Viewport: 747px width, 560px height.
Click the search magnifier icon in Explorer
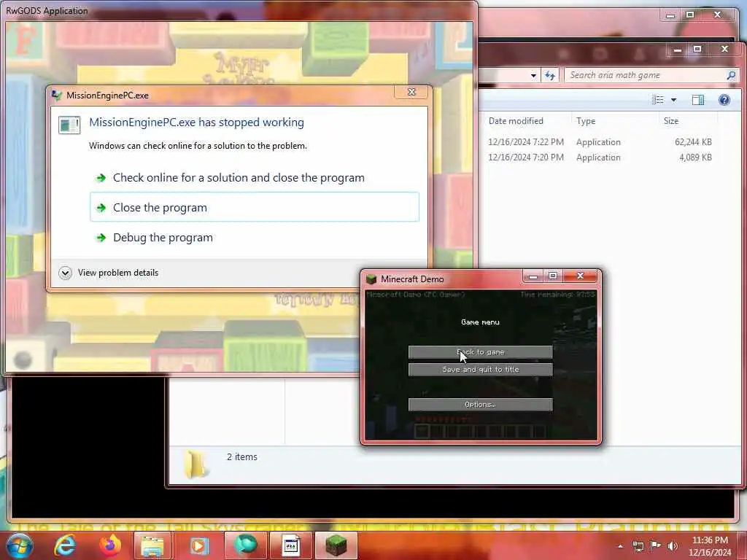(x=731, y=75)
